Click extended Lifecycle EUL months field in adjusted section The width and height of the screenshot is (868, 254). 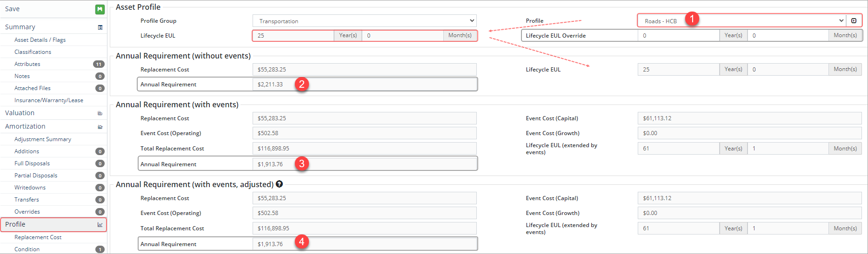click(788, 228)
